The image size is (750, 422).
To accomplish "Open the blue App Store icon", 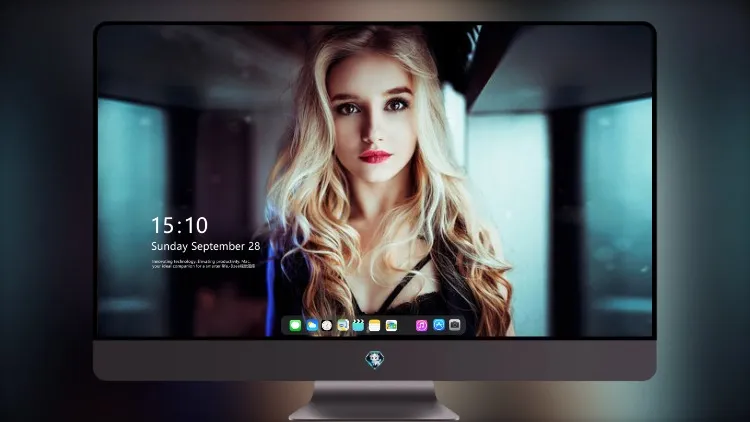I will (439, 325).
